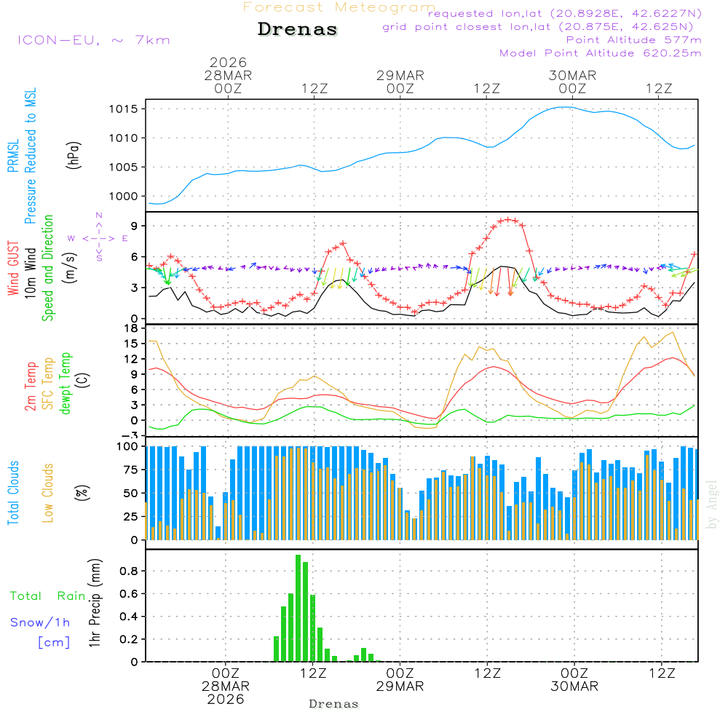The width and height of the screenshot is (728, 728).
Task: Click the orange SFC Temp legend label
Action: tap(48, 384)
